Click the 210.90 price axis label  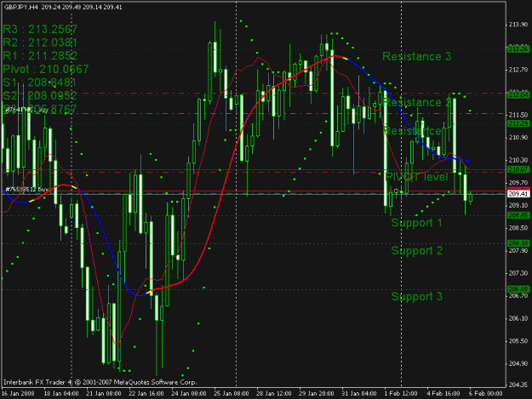tap(518, 138)
